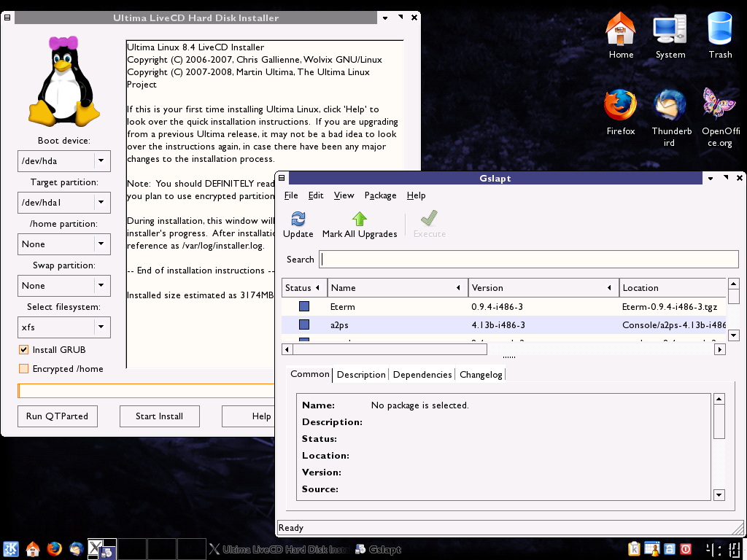Click the Tux penguin image in installer
Viewport: 747px width, 560px height.
(x=64, y=80)
